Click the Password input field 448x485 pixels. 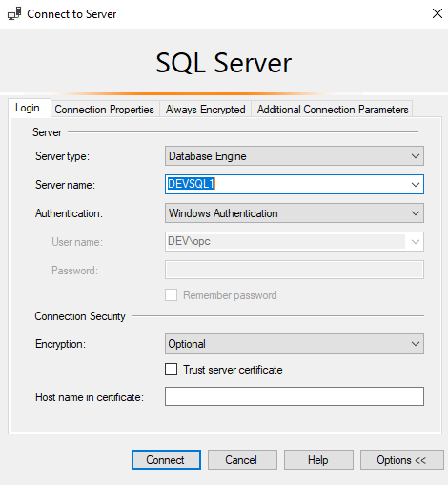[x=295, y=270]
